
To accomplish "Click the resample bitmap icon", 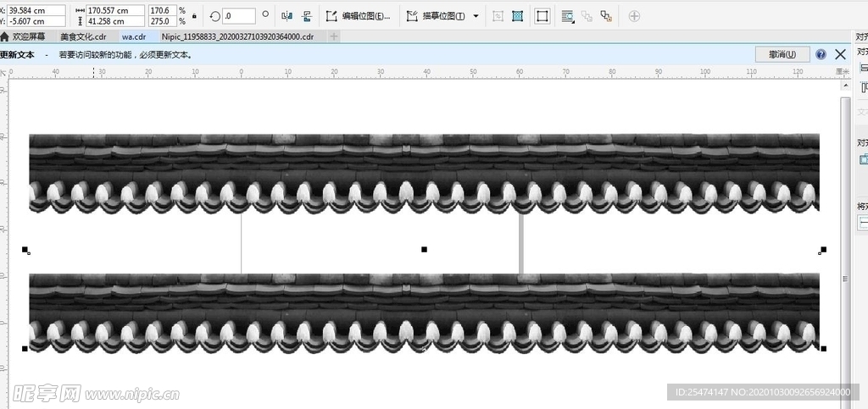I will 498,16.
